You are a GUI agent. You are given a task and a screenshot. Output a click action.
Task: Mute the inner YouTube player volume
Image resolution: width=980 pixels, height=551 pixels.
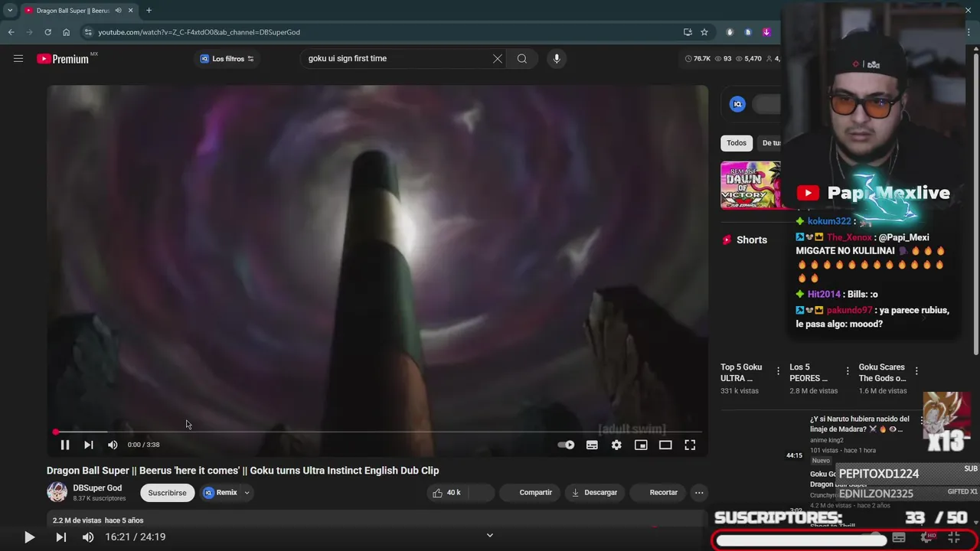point(113,445)
